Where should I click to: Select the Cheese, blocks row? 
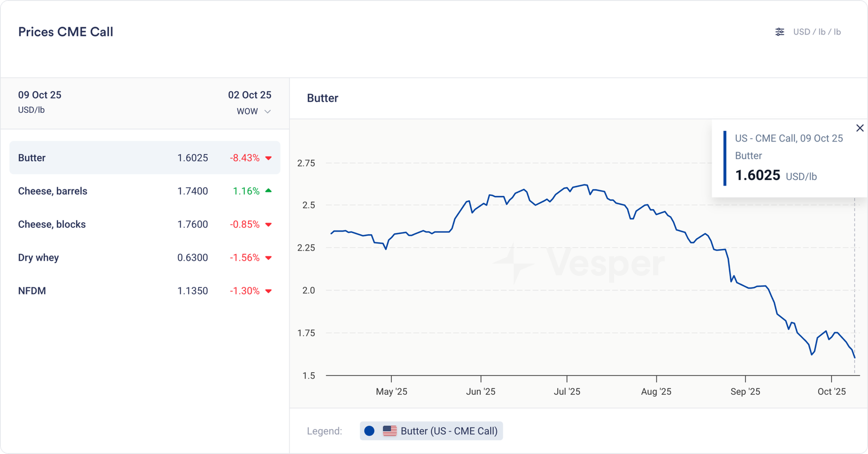click(x=144, y=225)
